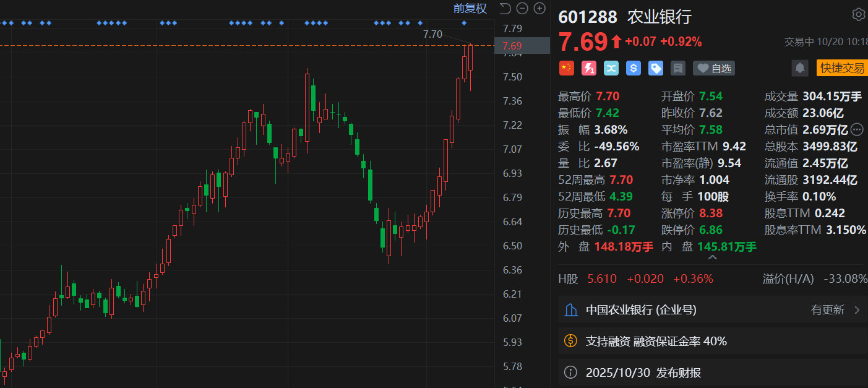The height and width of the screenshot is (388, 868).
Task: Open 快捷交易 quick trade button
Action: tap(842, 68)
